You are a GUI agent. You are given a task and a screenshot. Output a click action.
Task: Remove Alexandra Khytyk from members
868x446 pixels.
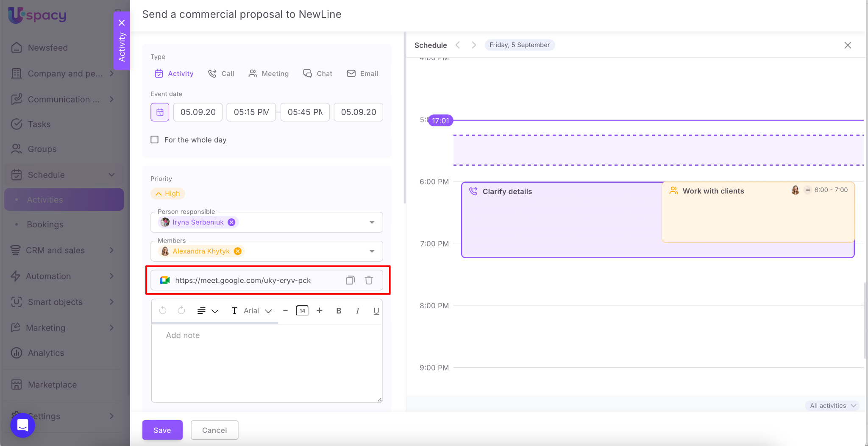click(x=238, y=251)
